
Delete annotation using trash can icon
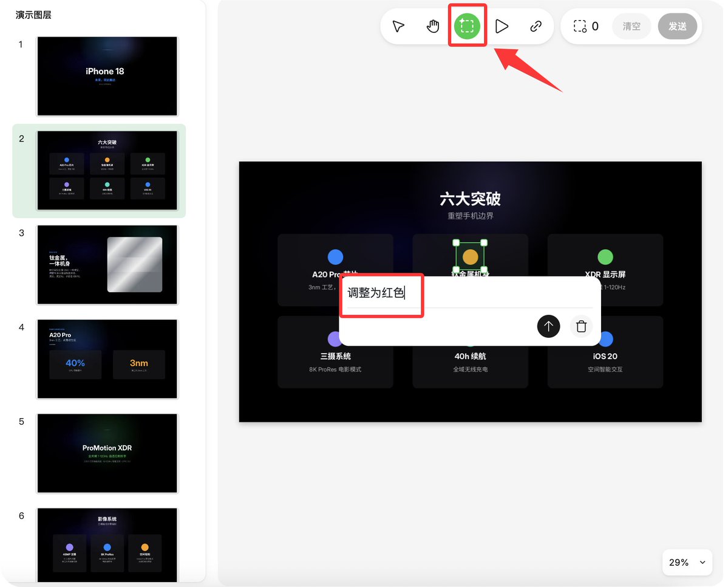click(x=581, y=326)
